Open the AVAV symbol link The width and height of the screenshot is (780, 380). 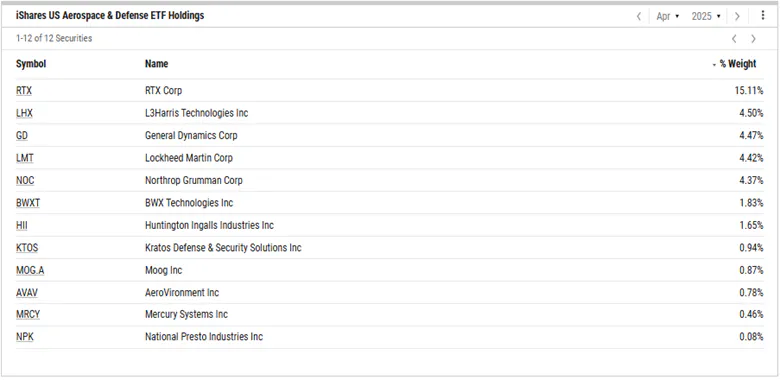coord(27,293)
